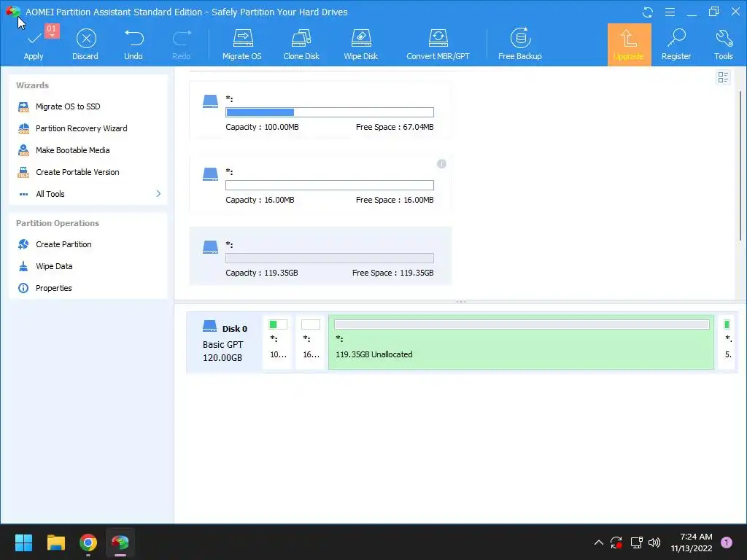The image size is (747, 560).
Task: Select Make Bootable Media
Action: tap(72, 150)
